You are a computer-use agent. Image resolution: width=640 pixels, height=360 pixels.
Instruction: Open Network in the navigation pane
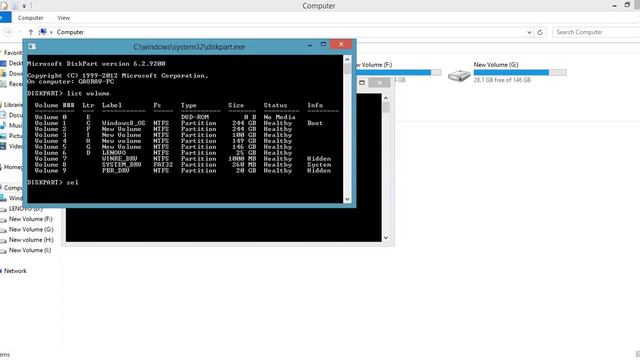point(15,271)
